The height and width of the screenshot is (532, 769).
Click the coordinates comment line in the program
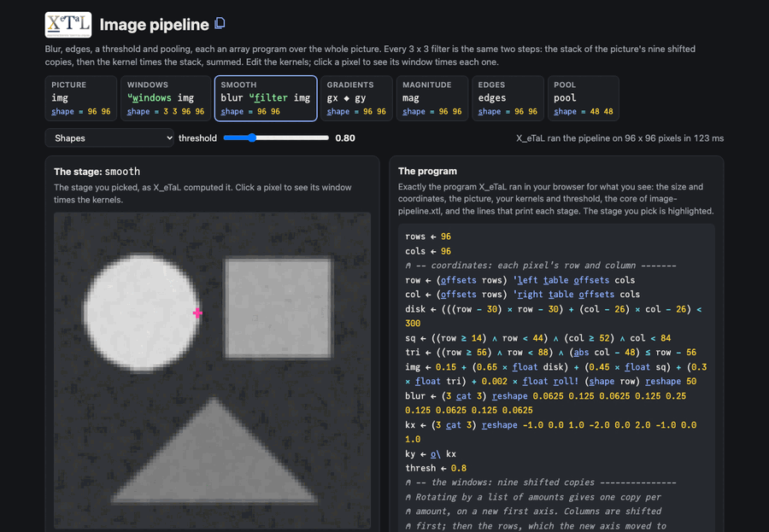(541, 266)
